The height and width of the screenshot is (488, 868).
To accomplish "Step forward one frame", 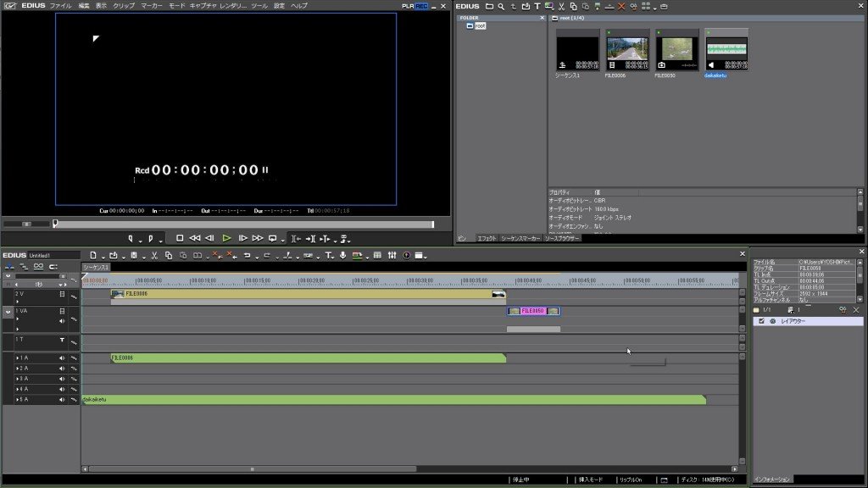I will pos(242,238).
